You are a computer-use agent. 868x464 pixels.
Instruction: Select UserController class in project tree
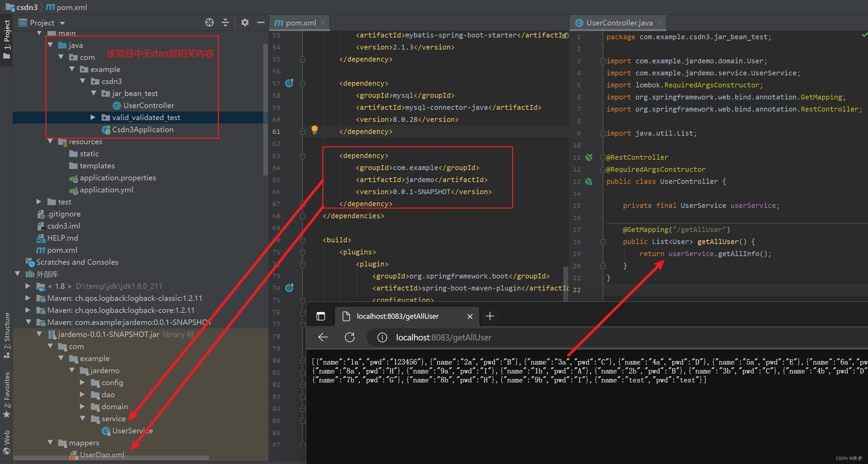tap(144, 105)
